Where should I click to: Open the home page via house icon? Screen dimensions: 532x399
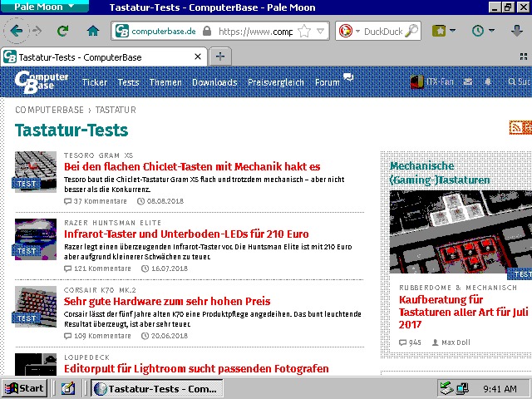[92, 32]
